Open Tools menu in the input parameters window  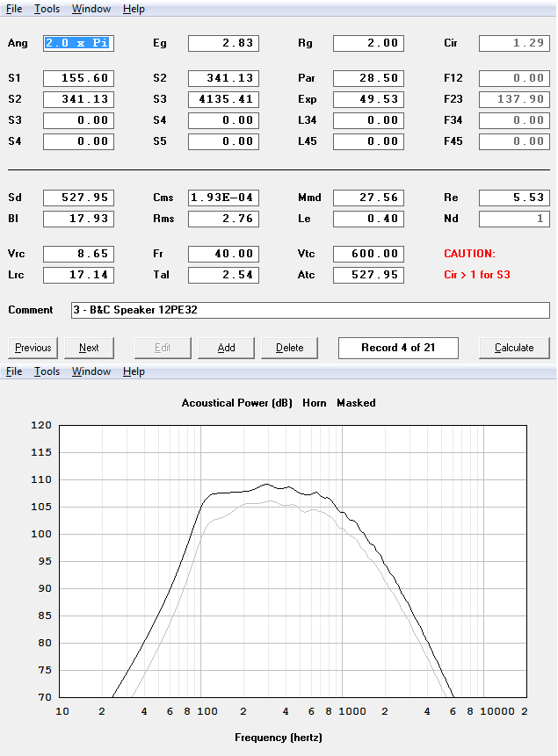[47, 9]
